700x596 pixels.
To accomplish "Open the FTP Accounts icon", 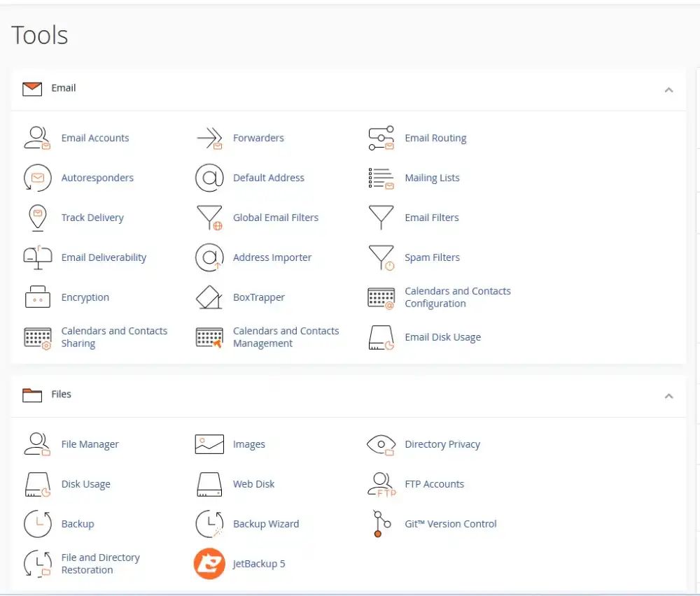I will click(x=380, y=483).
